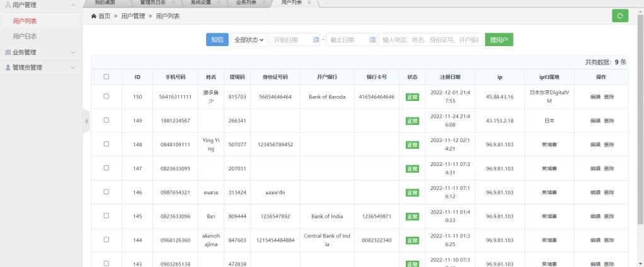This screenshot has width=644, height=267.
Task: Click 用户管理 in the breadcrumb
Action: click(133, 16)
